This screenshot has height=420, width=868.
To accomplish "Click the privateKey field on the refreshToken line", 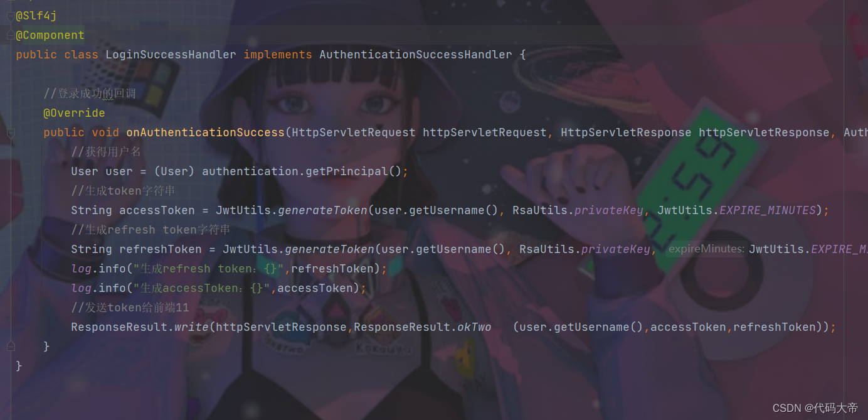I will coord(616,249).
